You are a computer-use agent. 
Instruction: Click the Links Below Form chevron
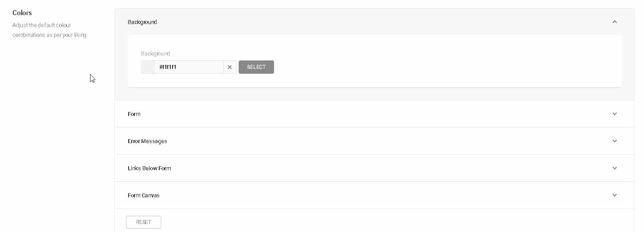(614, 168)
